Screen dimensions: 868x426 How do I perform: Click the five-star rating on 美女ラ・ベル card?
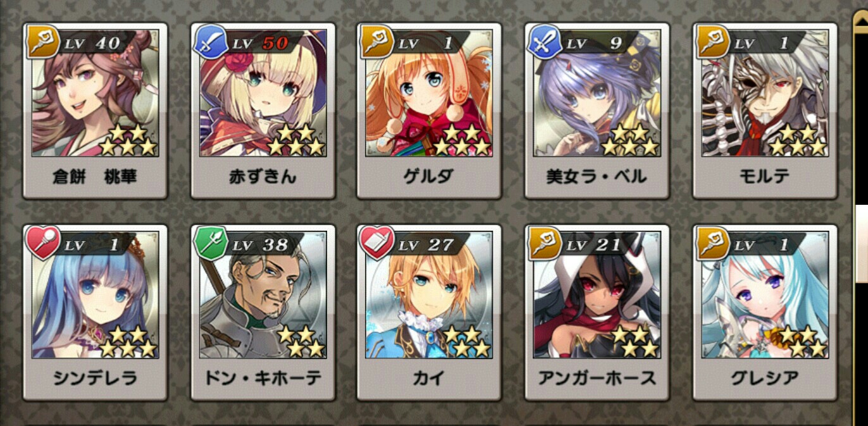pos(629,140)
